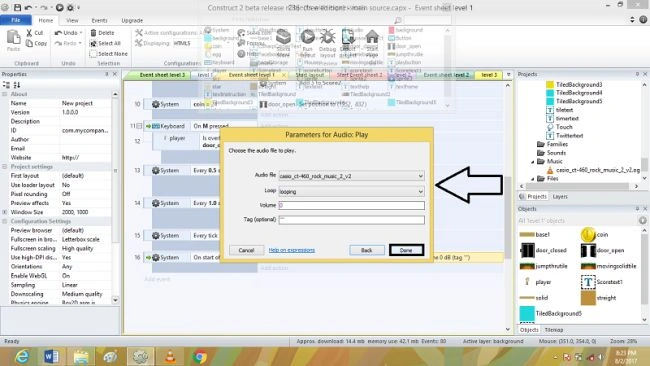The height and width of the screenshot is (366, 650).
Task: Open the Loop dropdown in dialog
Action: (x=420, y=191)
